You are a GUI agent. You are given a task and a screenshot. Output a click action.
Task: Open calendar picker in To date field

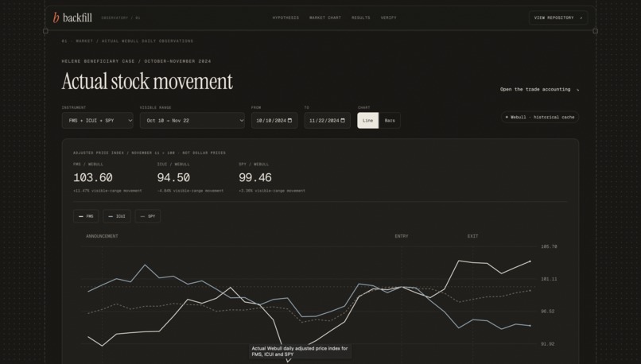tap(343, 121)
